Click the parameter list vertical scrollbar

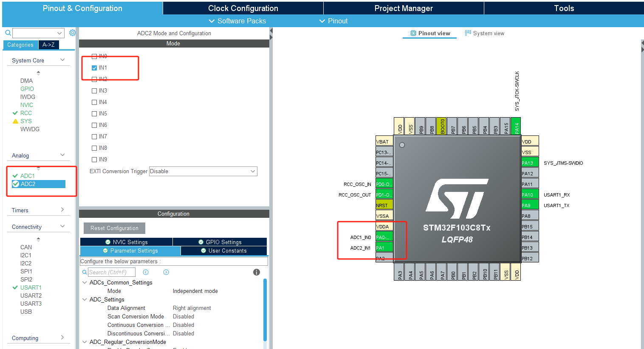pos(265,310)
